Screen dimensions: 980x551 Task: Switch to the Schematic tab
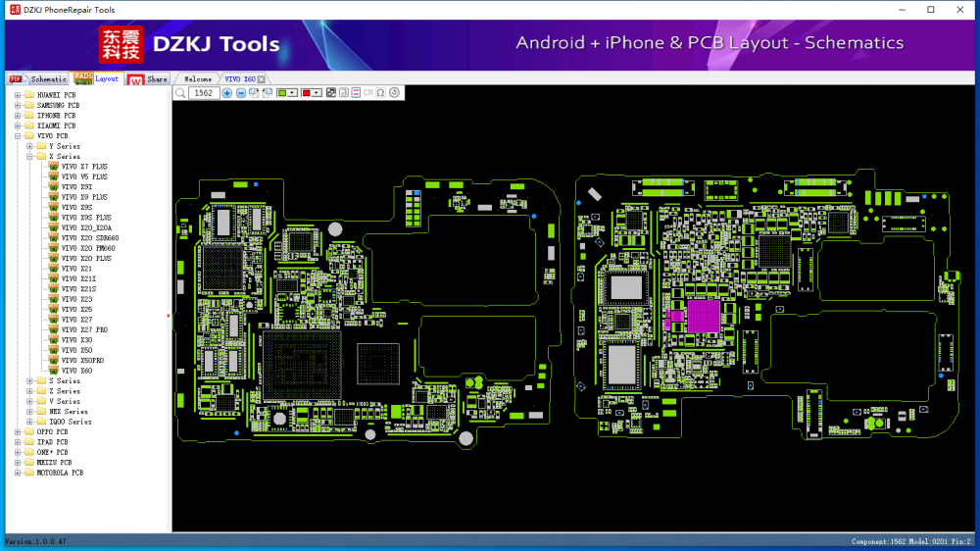[x=38, y=78]
